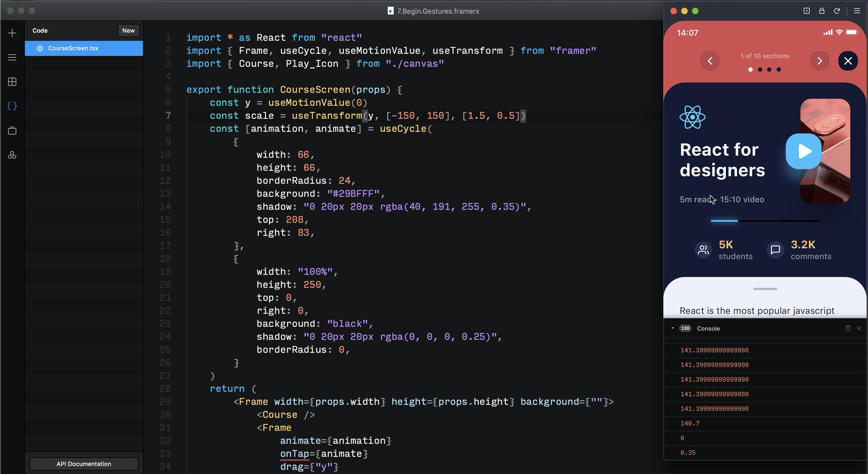The image size is (868, 474).
Task: Click the plus insert icon in left sidebar
Action: coord(12,33)
